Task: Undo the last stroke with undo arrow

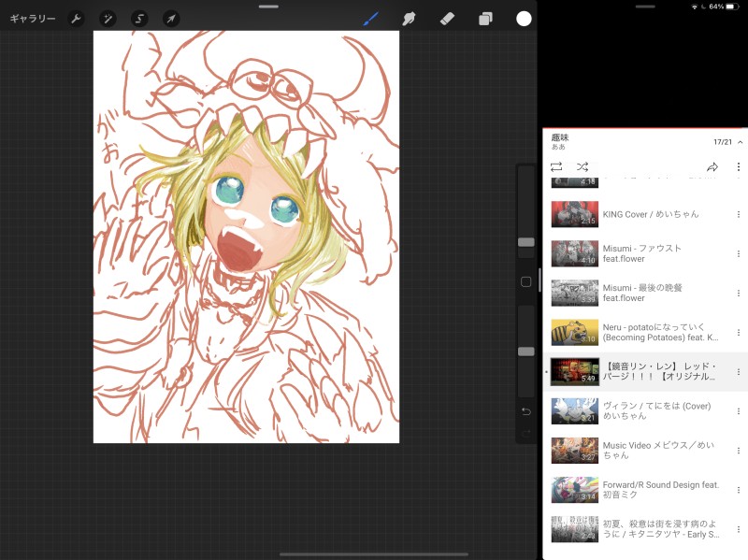Action: click(x=526, y=411)
